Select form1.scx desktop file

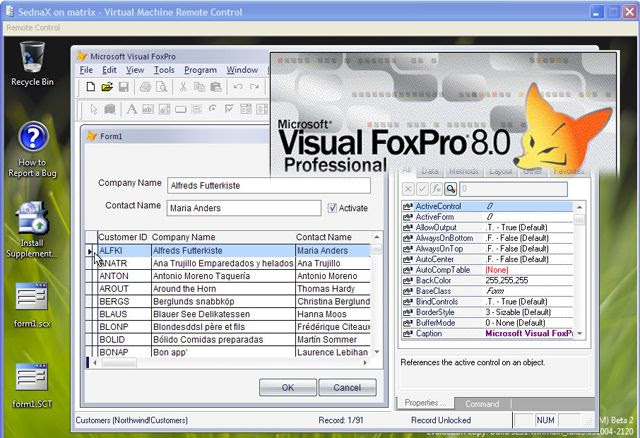pyautogui.click(x=32, y=305)
